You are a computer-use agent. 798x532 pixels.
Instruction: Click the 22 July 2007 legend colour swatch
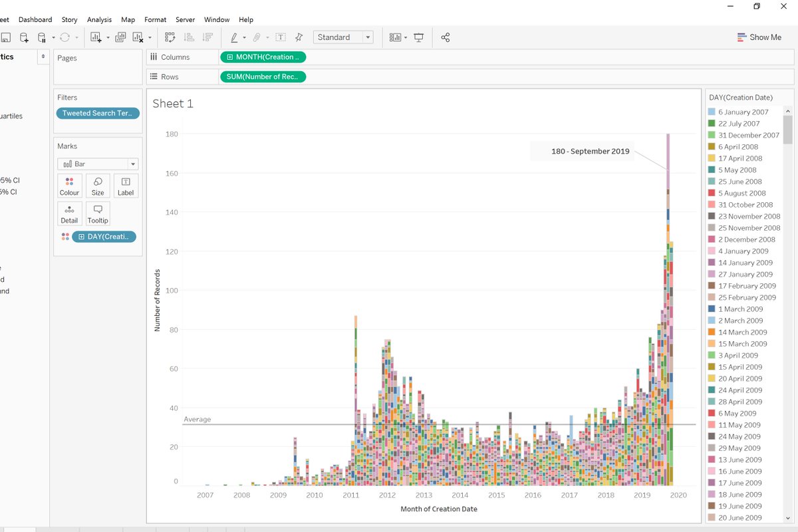pyautogui.click(x=712, y=124)
